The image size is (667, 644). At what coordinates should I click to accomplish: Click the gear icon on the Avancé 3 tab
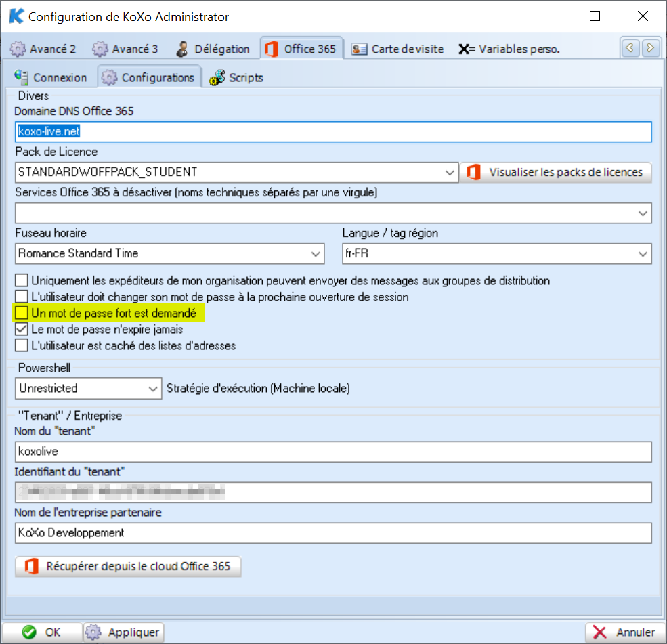(x=100, y=49)
